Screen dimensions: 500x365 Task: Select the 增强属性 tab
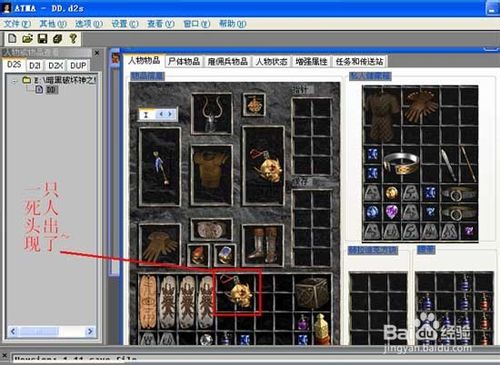pyautogui.click(x=311, y=61)
